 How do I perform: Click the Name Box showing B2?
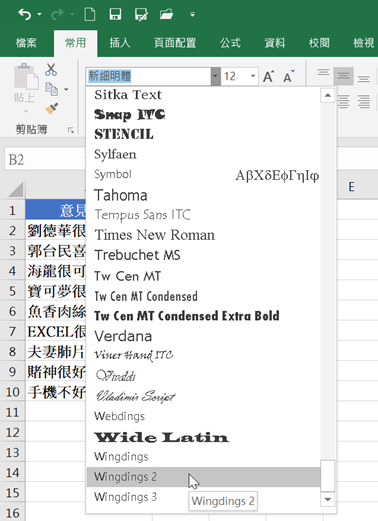pyautogui.click(x=45, y=159)
